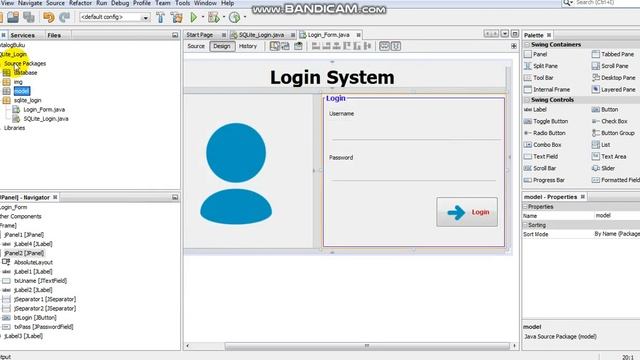Click the Login button in form design
Screen dimensions: 640x360
pos(467,212)
